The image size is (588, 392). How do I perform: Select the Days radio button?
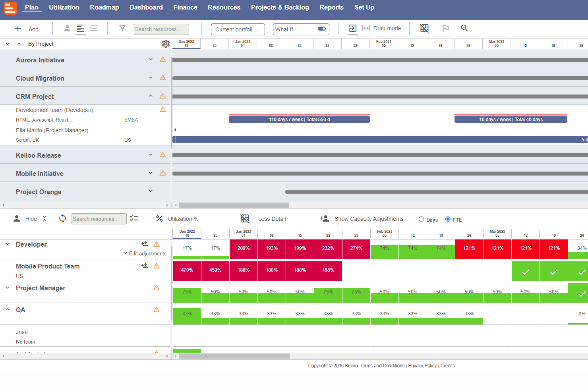pyautogui.click(x=421, y=219)
